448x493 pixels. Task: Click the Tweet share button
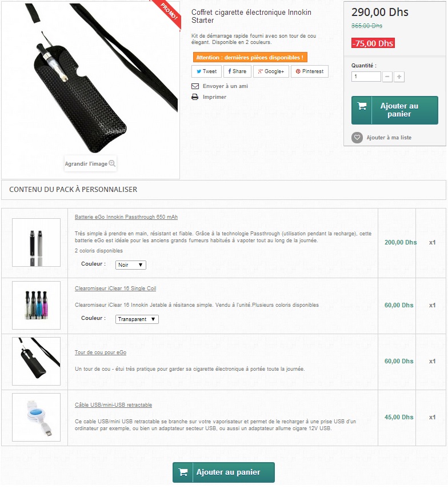[x=206, y=71]
